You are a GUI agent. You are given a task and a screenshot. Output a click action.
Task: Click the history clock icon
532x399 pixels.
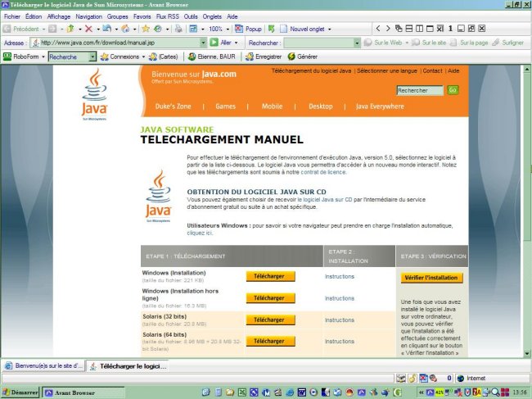pyautogui.click(x=158, y=29)
